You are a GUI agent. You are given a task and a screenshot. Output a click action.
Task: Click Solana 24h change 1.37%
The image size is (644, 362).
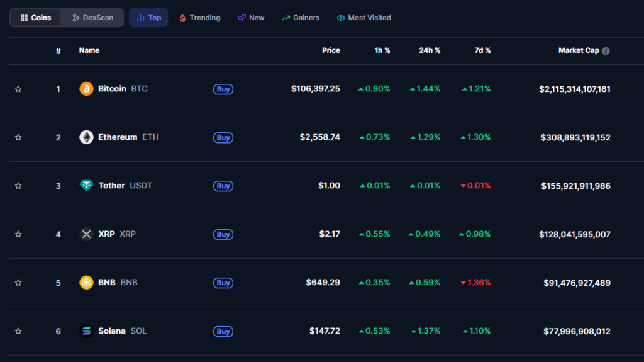pyautogui.click(x=426, y=331)
